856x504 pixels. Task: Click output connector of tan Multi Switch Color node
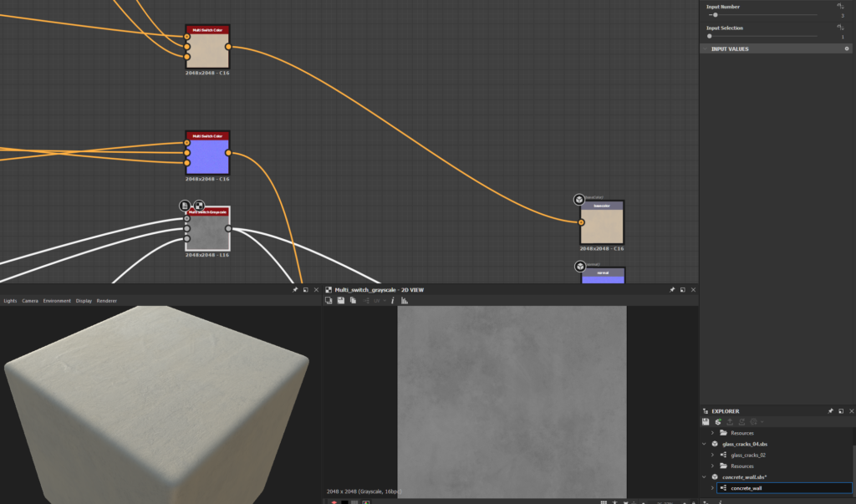[228, 47]
